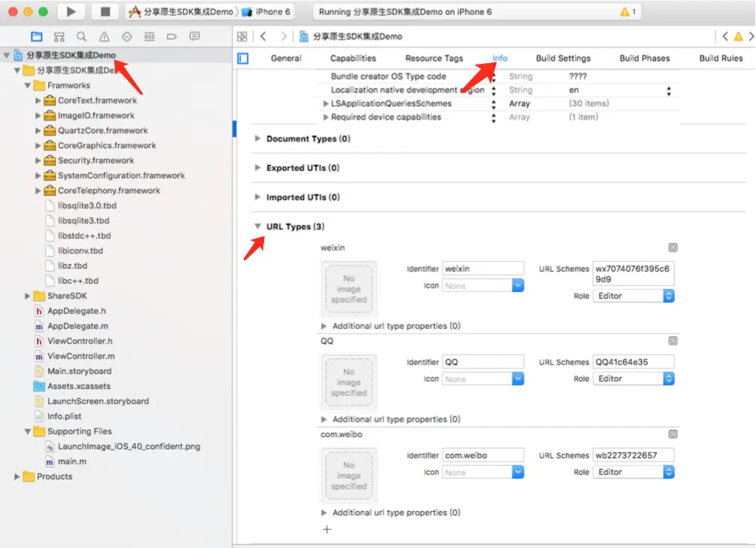756x548 pixels.
Task: Open the Report navigator
Action: 195,37
